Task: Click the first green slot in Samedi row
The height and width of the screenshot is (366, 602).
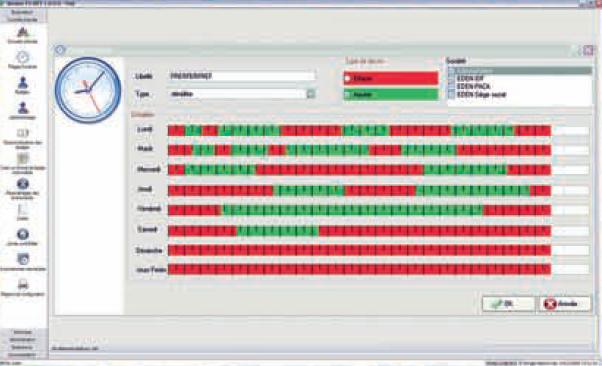Action: [x=241, y=230]
